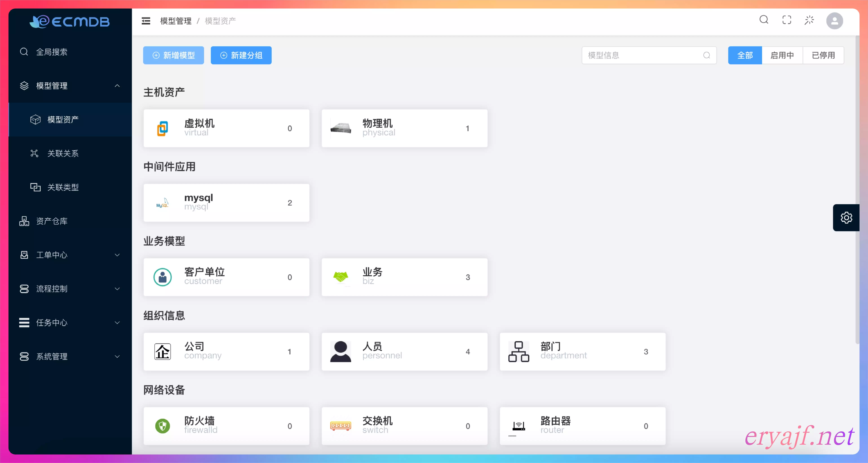868x463 pixels.
Task: Click the 路由器 router icon
Action: [x=519, y=426]
